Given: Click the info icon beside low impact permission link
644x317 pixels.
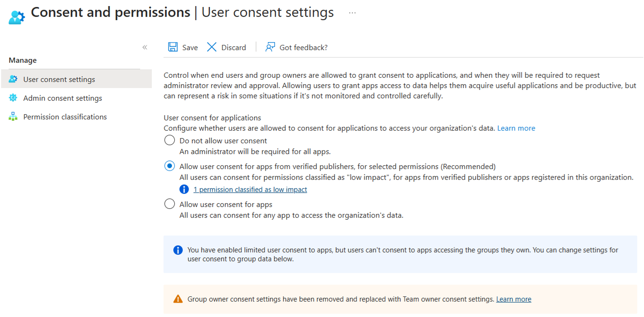Looking at the screenshot, I should 184,189.
